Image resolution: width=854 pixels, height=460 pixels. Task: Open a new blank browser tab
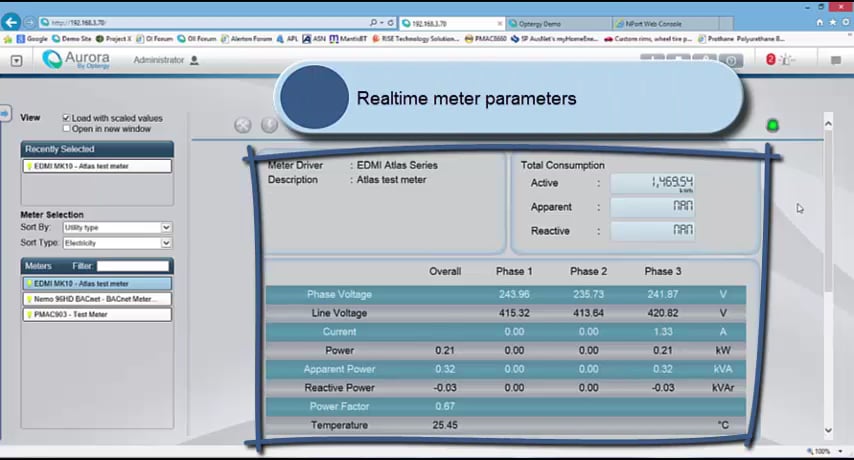click(x=726, y=23)
